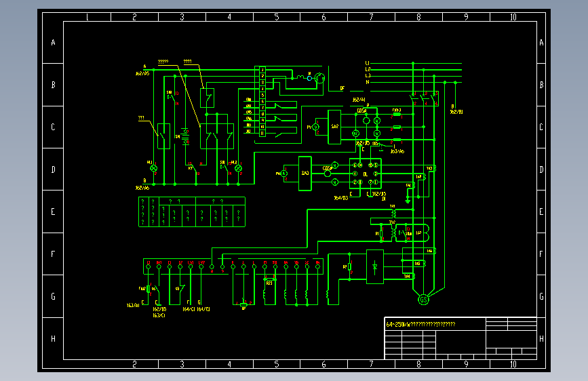
Task: Select the GS generator symbol
Action: point(423,300)
